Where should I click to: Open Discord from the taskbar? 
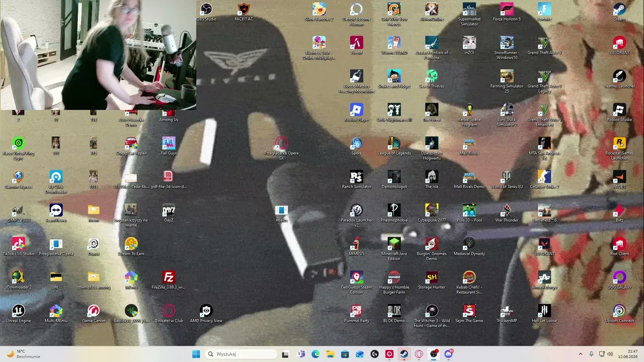[x=448, y=354]
